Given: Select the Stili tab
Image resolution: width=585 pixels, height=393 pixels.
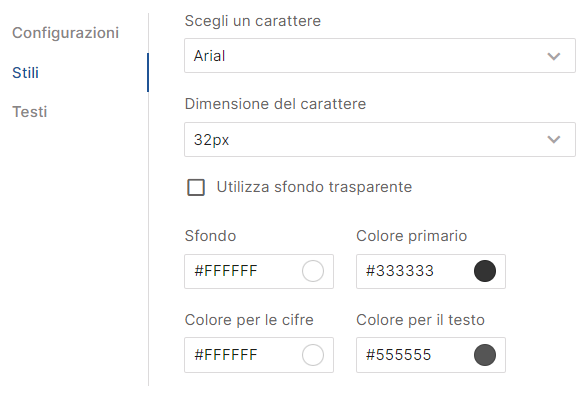Looking at the screenshot, I should click(x=25, y=72).
